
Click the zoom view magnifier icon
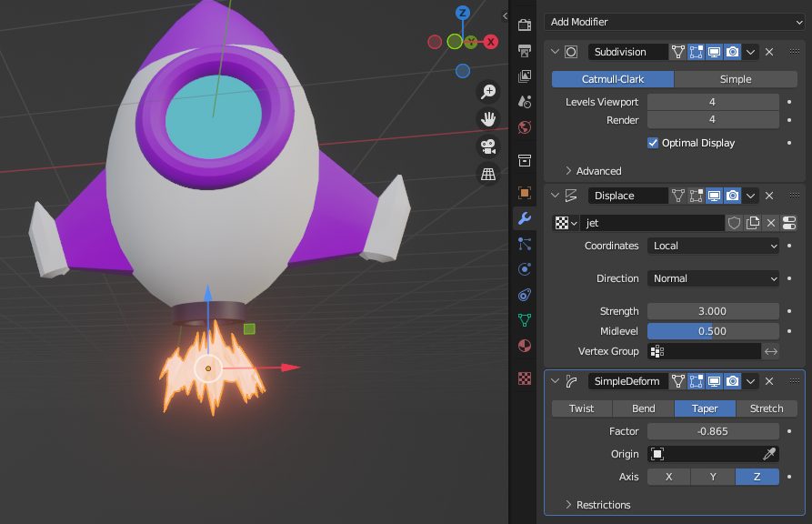(488, 91)
